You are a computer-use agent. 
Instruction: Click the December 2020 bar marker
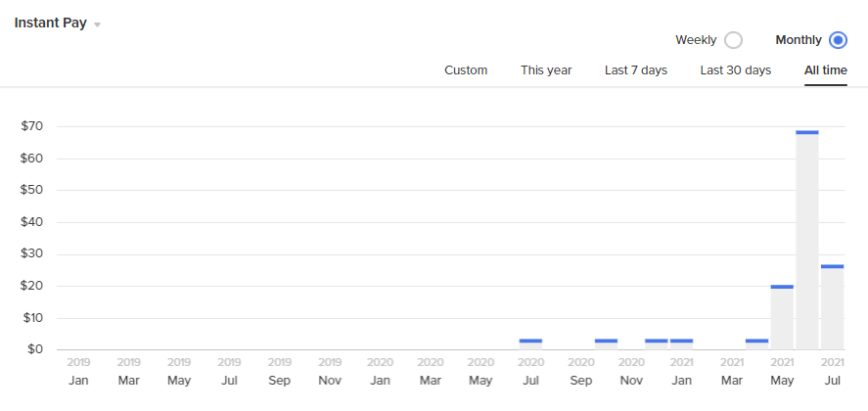coord(657,342)
